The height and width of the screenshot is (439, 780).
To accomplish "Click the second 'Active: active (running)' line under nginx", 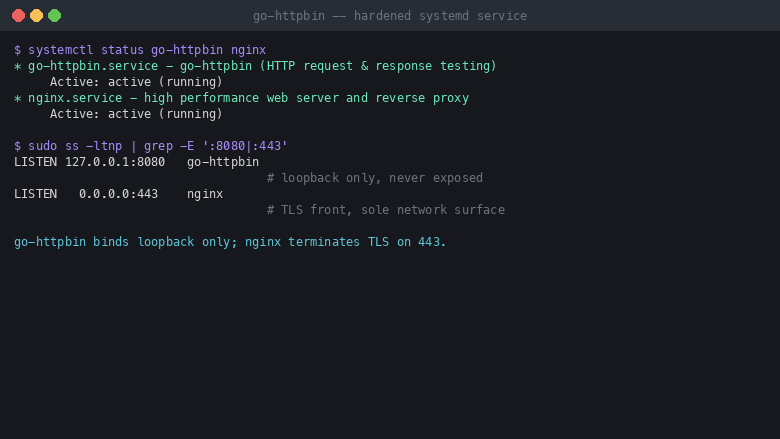I will [136, 113].
